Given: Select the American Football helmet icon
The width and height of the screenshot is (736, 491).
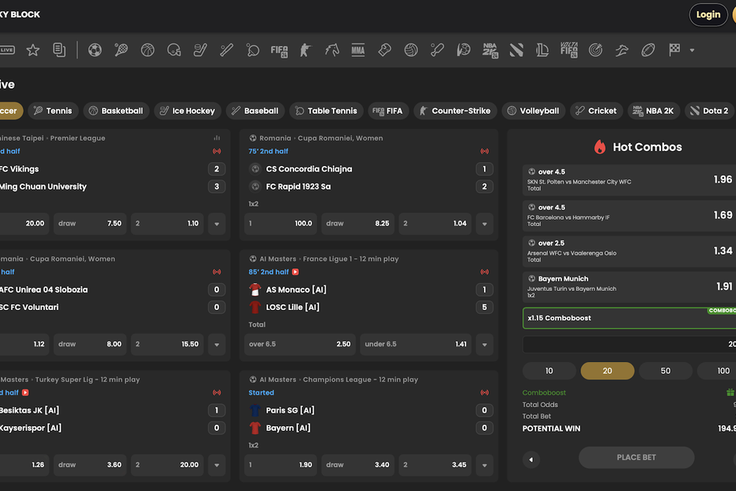Looking at the screenshot, I should tap(174, 50).
